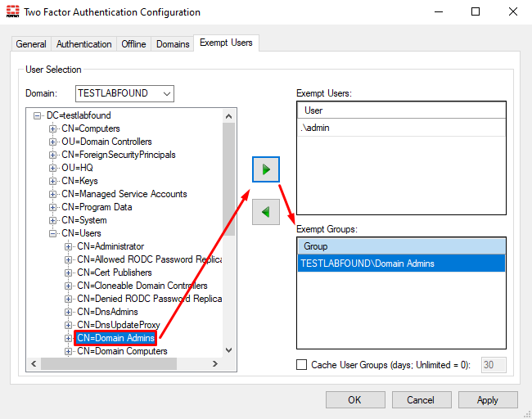This screenshot has width=532, height=419.
Task: Click the tree horizontal scrollbar thumb
Action: click(109, 363)
